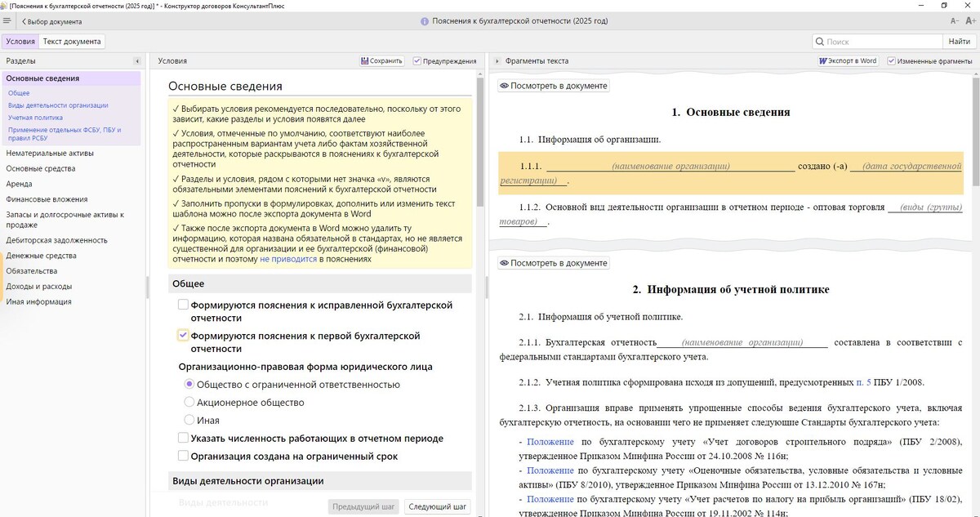Click the Word icon in export button
The height and width of the screenshot is (517, 980).
point(823,61)
